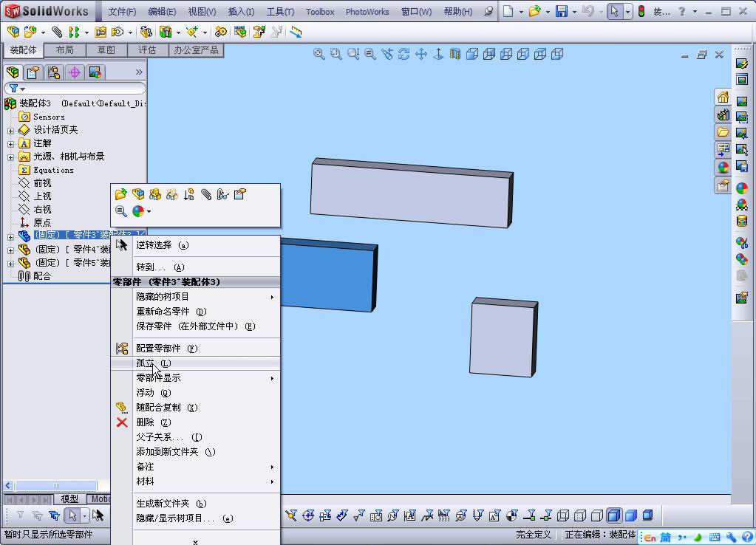Choose 生成新文件夹 in the context menu
This screenshot has height=545, width=756.
(x=195, y=504)
